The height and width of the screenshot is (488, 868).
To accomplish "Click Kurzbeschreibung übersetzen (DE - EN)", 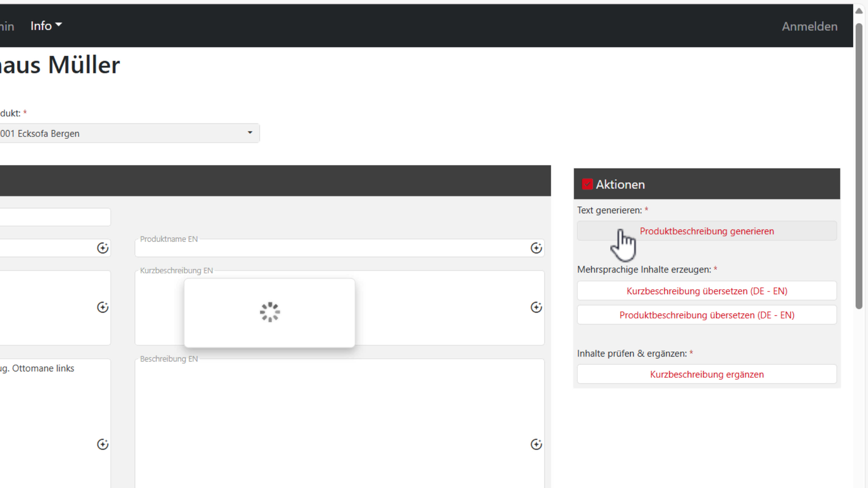I will pyautogui.click(x=707, y=291).
